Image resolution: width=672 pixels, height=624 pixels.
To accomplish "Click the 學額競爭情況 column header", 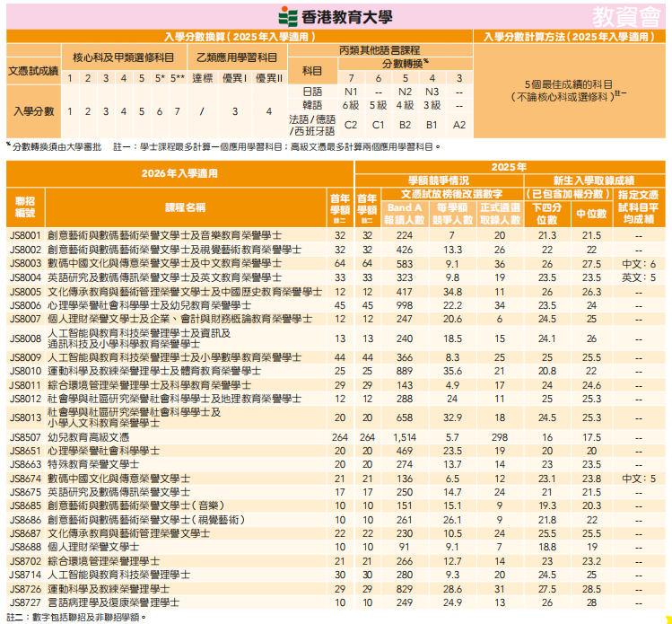I will 439,180.
